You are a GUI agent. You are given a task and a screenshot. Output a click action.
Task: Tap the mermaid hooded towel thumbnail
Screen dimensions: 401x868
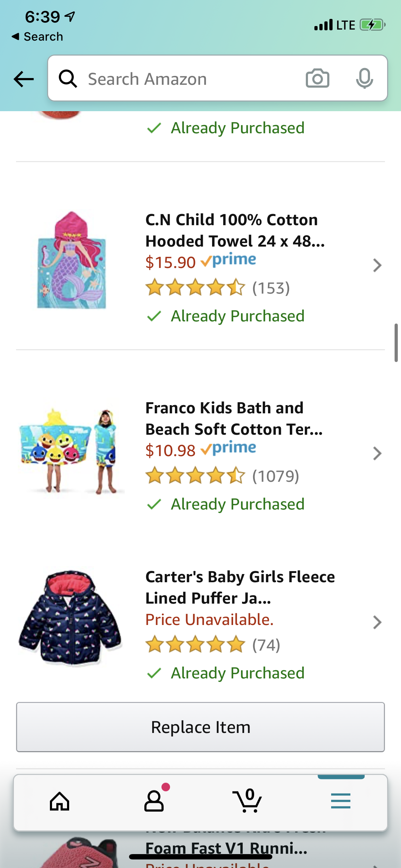click(x=72, y=260)
